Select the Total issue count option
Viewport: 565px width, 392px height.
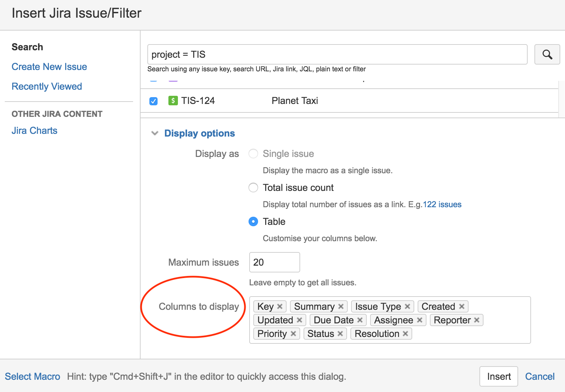tap(253, 188)
